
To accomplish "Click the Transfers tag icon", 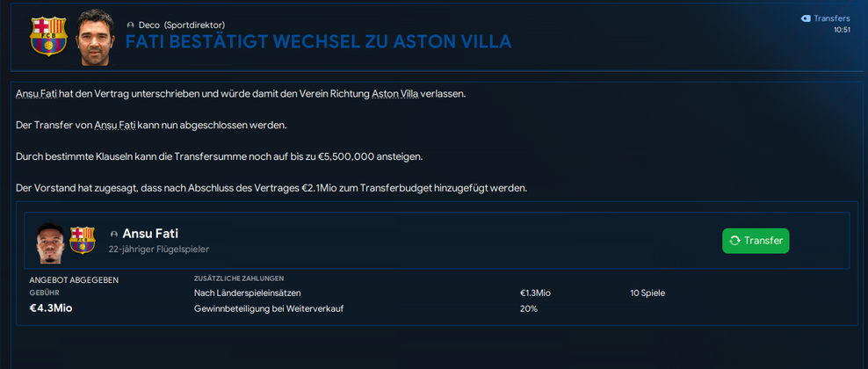I will [805, 18].
